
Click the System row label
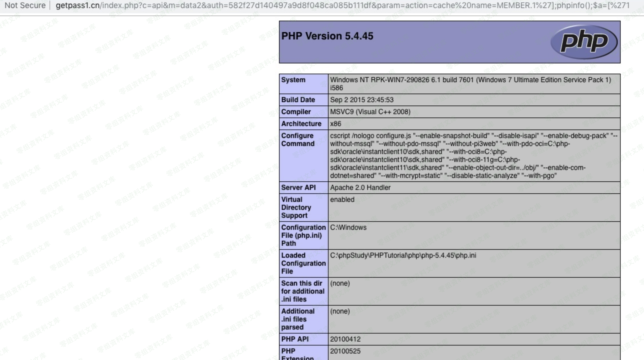(293, 80)
